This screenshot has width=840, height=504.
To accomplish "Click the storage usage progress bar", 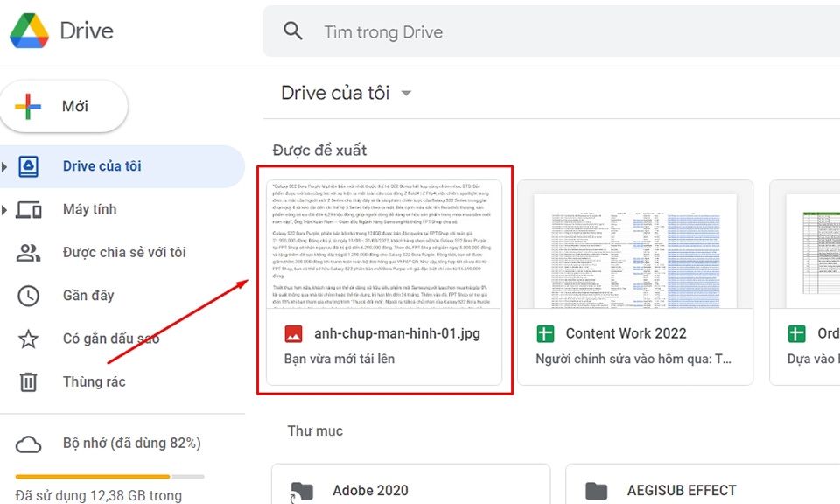I will [x=110, y=477].
